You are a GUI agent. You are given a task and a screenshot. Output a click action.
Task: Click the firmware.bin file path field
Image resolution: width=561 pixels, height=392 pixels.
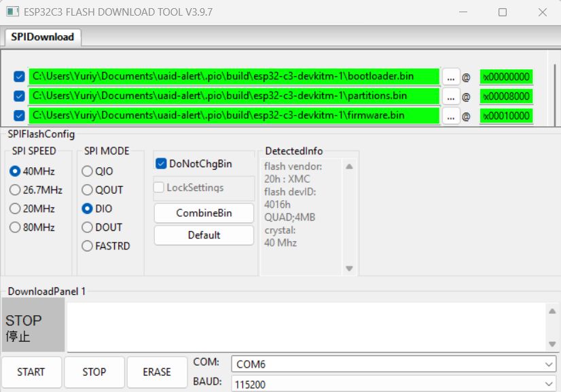[x=234, y=115]
